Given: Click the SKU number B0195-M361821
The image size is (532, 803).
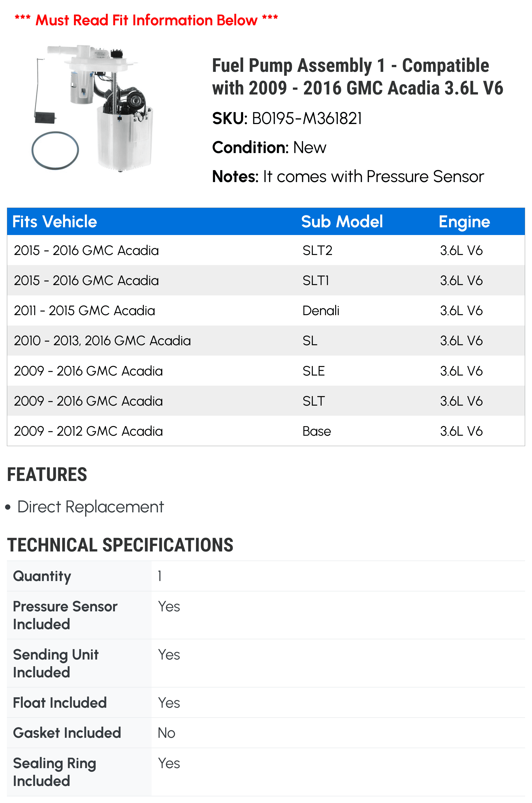Looking at the screenshot, I should click(307, 118).
